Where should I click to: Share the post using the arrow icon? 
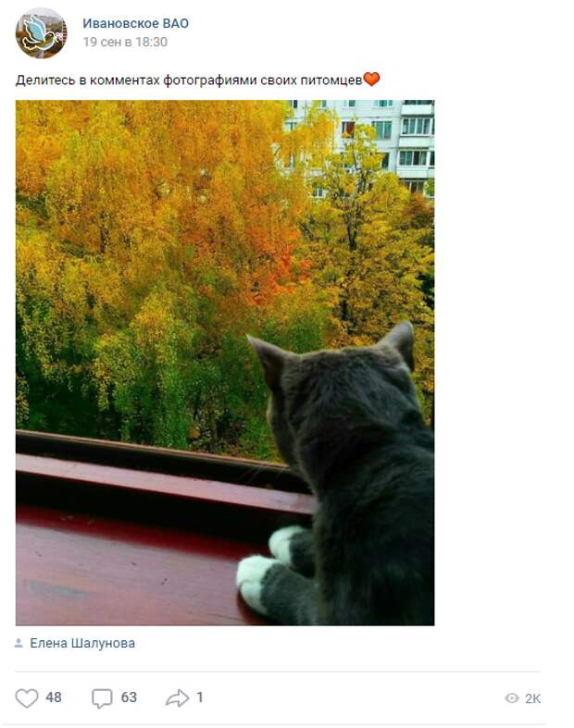pyautogui.click(x=177, y=697)
